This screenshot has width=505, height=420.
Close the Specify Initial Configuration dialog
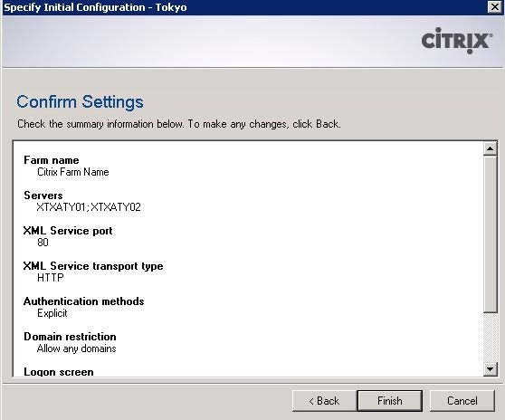(x=495, y=6)
